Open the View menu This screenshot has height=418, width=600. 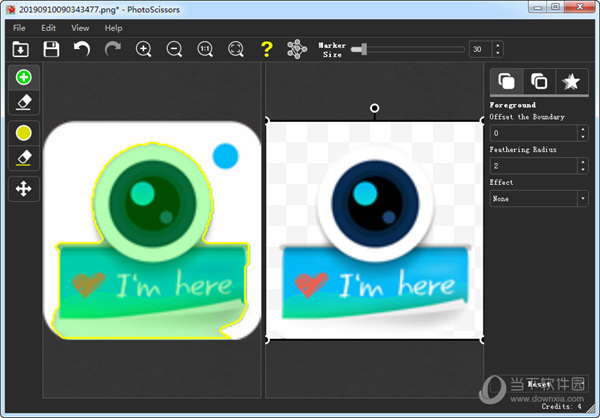[x=80, y=28]
